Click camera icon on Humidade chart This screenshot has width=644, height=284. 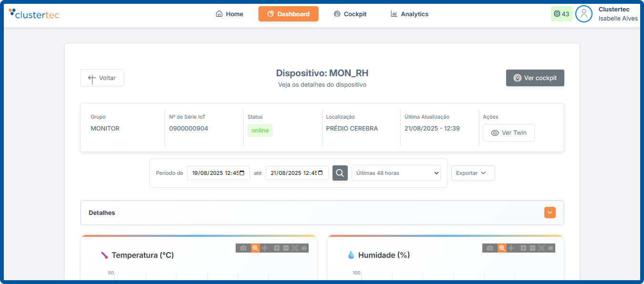pos(490,248)
